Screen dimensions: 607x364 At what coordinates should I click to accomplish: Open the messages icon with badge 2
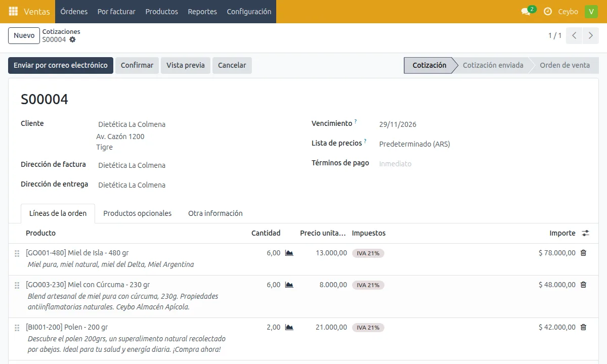point(527,11)
